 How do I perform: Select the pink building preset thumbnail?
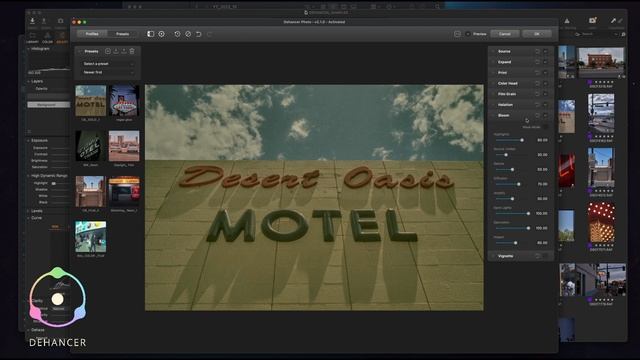point(124,146)
